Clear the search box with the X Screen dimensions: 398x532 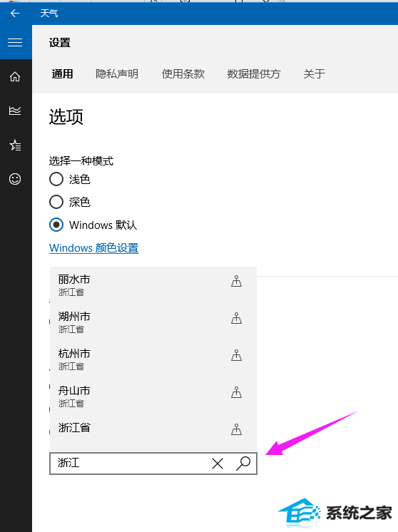point(218,463)
